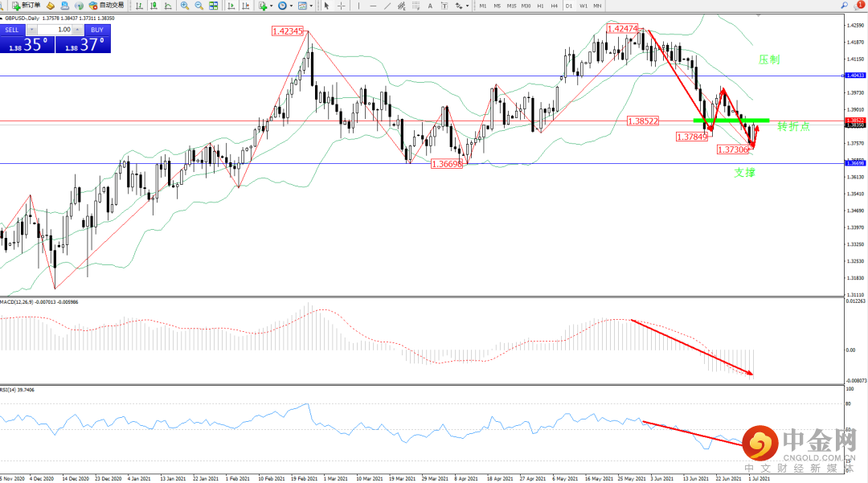Viewport: 868px width, 483px height.
Task: Click the lot volume 1.00 field
Action: click(55, 30)
